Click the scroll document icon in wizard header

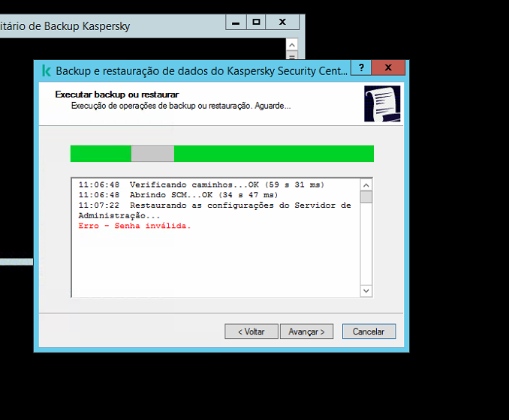tap(382, 103)
